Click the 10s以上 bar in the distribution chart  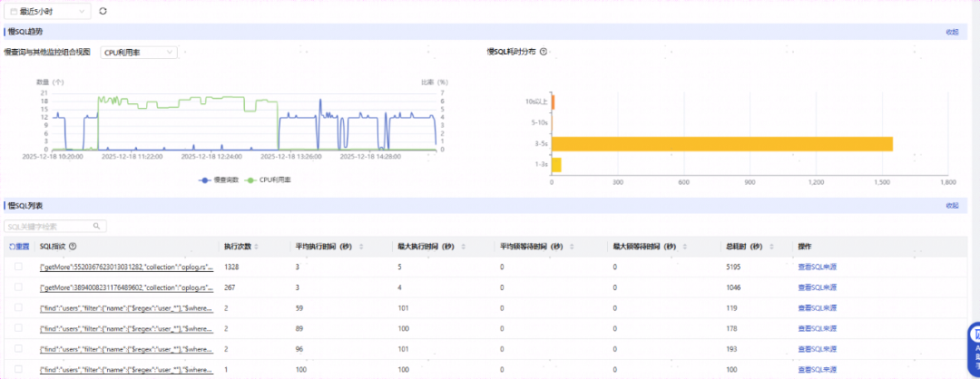click(554, 102)
